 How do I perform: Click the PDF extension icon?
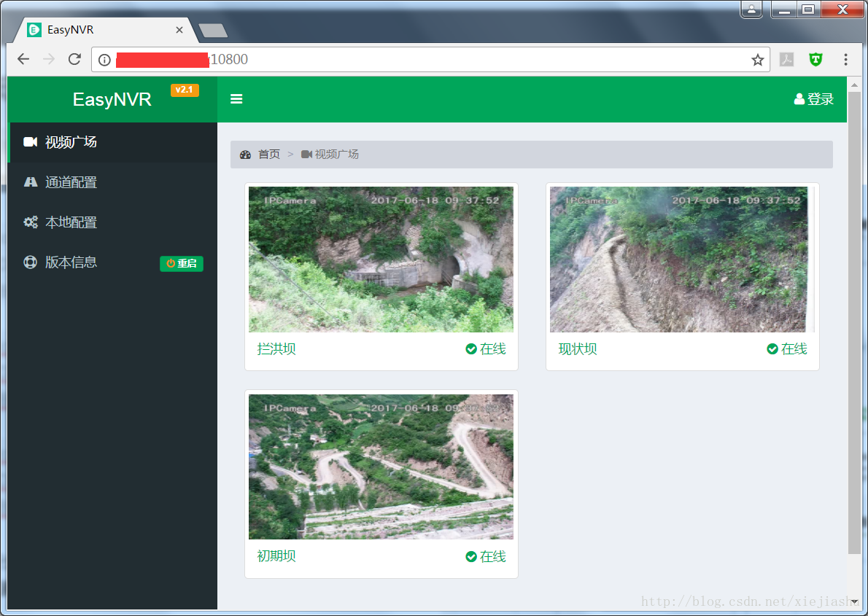[786, 59]
